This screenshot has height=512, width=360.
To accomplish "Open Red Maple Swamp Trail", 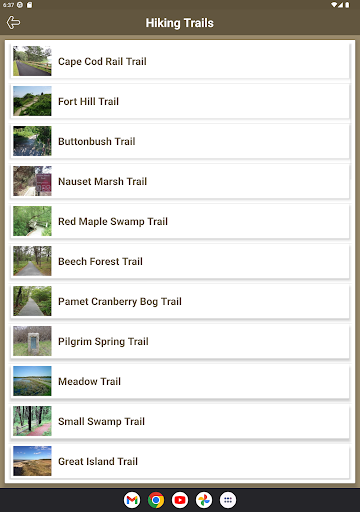I will (180, 221).
